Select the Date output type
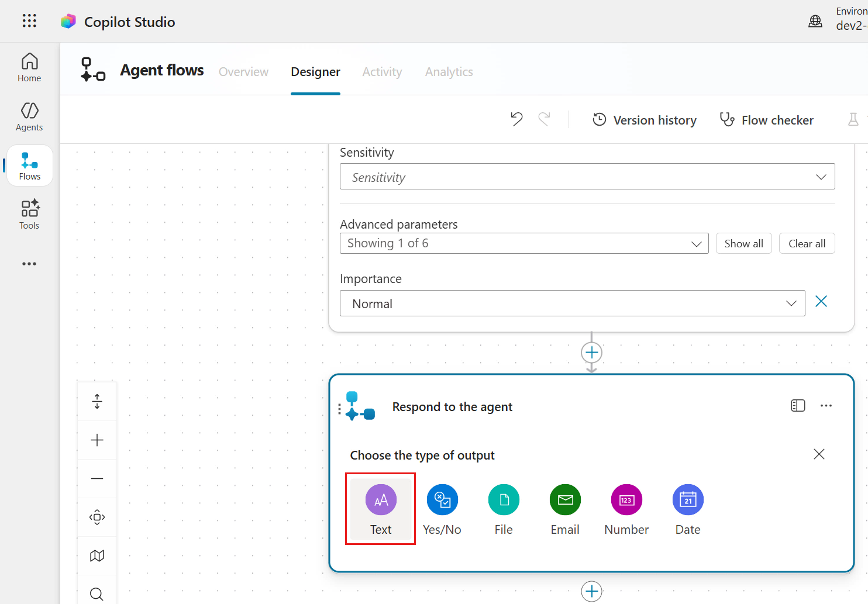 (688, 509)
